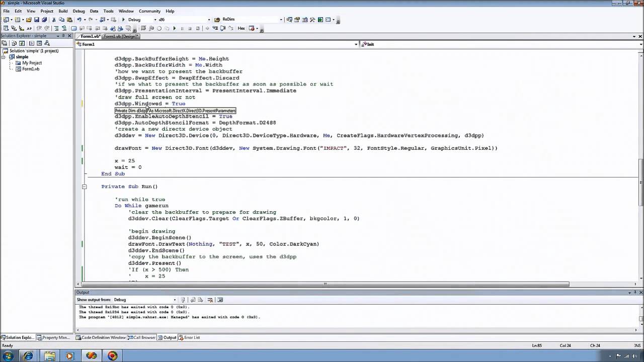Click the Increase Indent toolbar icon

click(x=47, y=28)
